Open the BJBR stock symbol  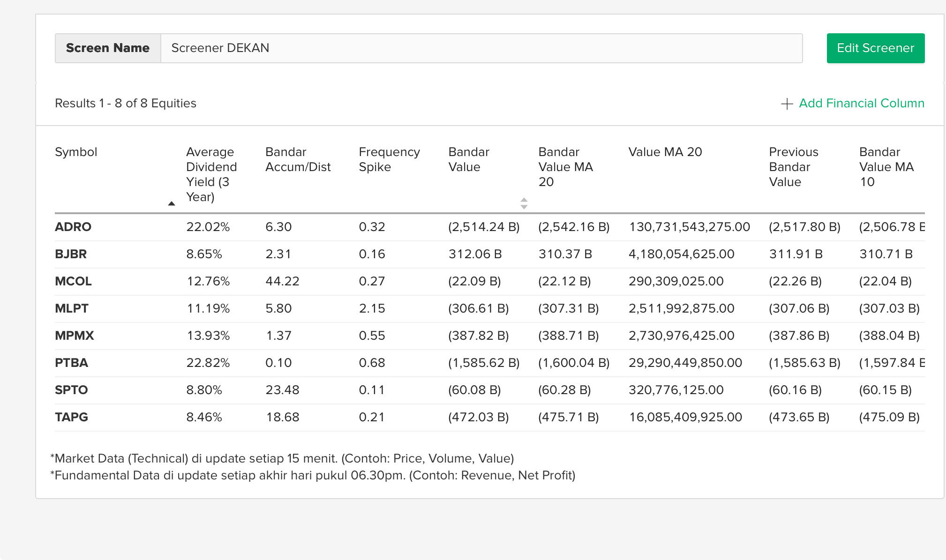tap(71, 254)
